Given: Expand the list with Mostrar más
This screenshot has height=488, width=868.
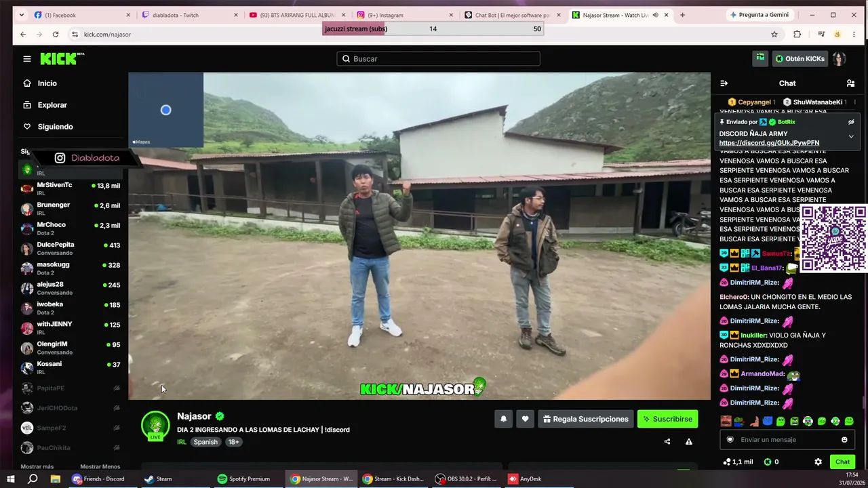Looking at the screenshot, I should (x=37, y=467).
